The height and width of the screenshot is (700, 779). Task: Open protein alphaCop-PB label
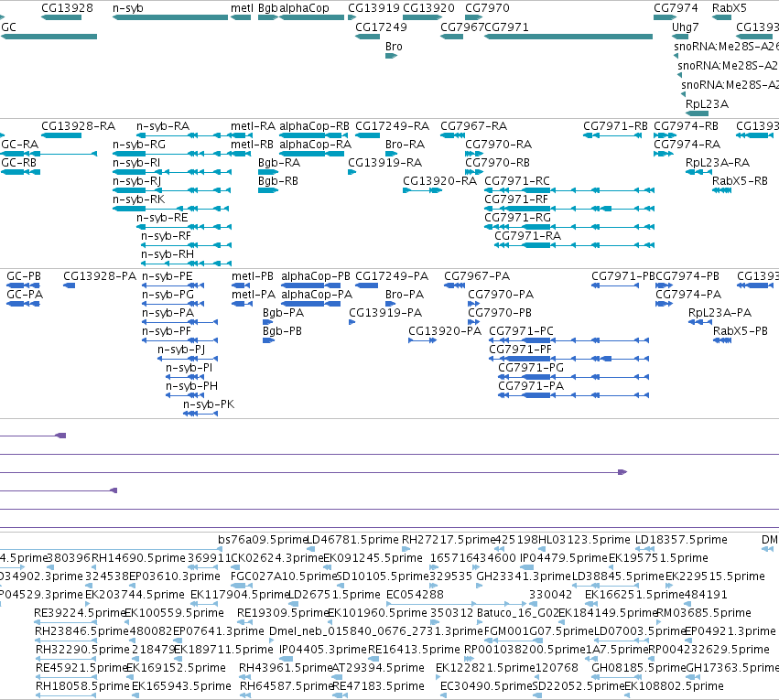[x=316, y=276]
